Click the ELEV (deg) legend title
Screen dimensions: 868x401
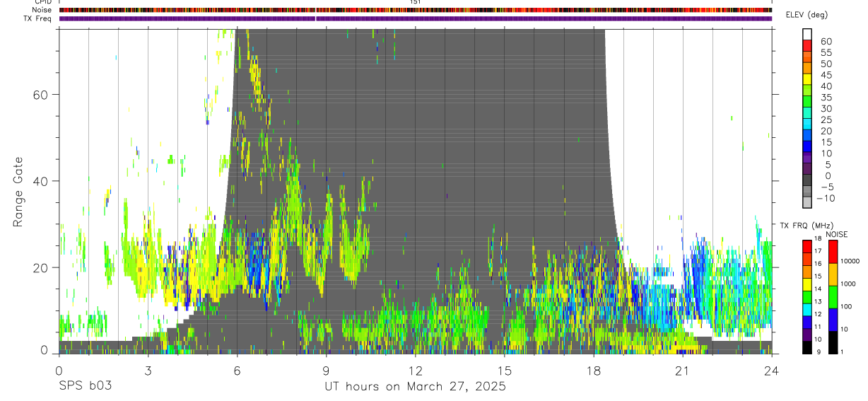(x=807, y=15)
